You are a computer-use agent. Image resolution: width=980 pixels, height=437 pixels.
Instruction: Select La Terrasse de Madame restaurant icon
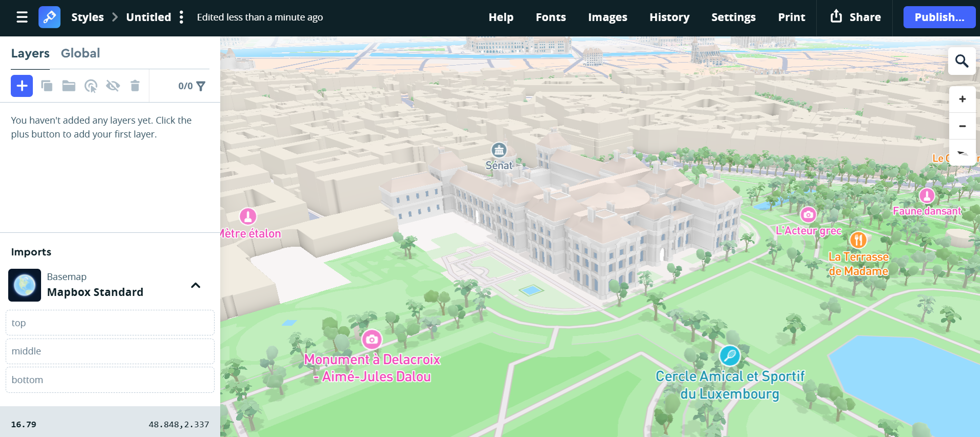tap(858, 240)
